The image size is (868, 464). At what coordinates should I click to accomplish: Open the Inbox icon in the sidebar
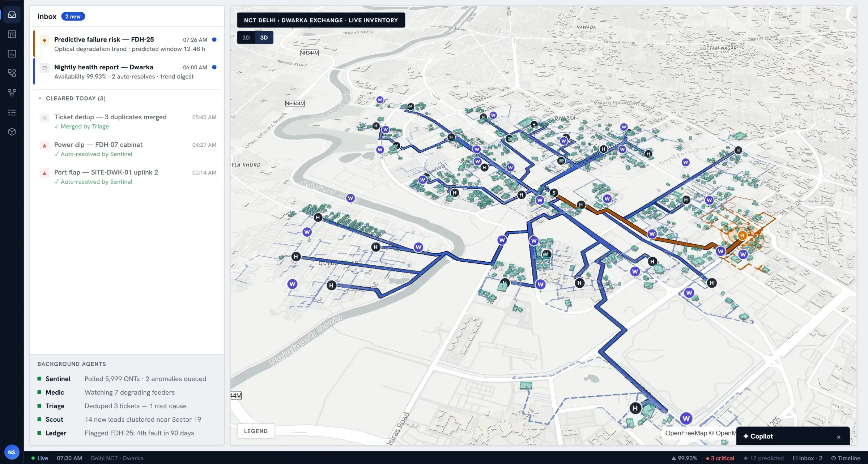[12, 15]
